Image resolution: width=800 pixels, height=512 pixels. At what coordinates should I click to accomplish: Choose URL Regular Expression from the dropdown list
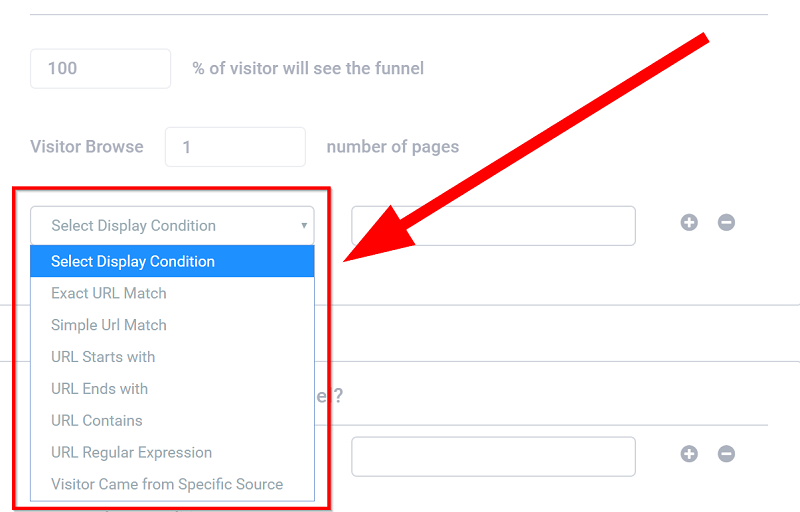(132, 453)
